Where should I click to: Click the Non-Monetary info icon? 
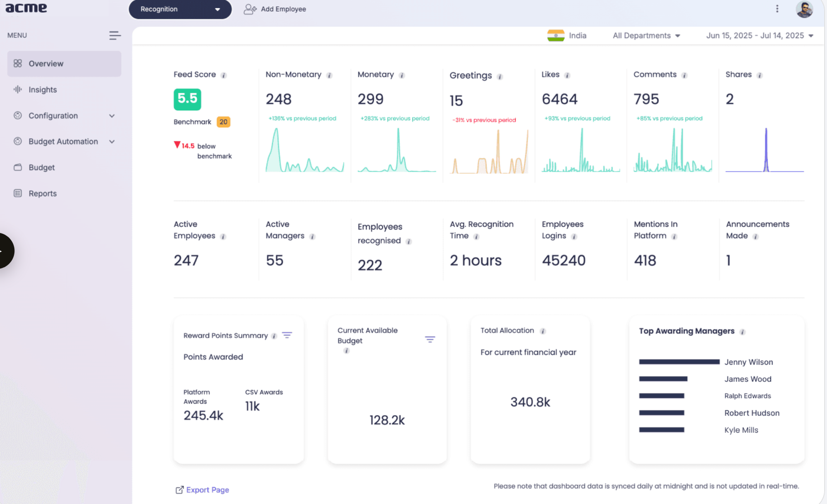pyautogui.click(x=330, y=75)
